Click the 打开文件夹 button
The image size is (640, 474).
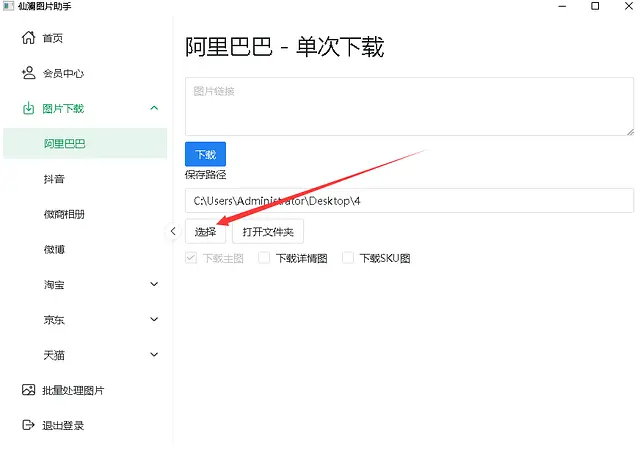click(x=268, y=231)
